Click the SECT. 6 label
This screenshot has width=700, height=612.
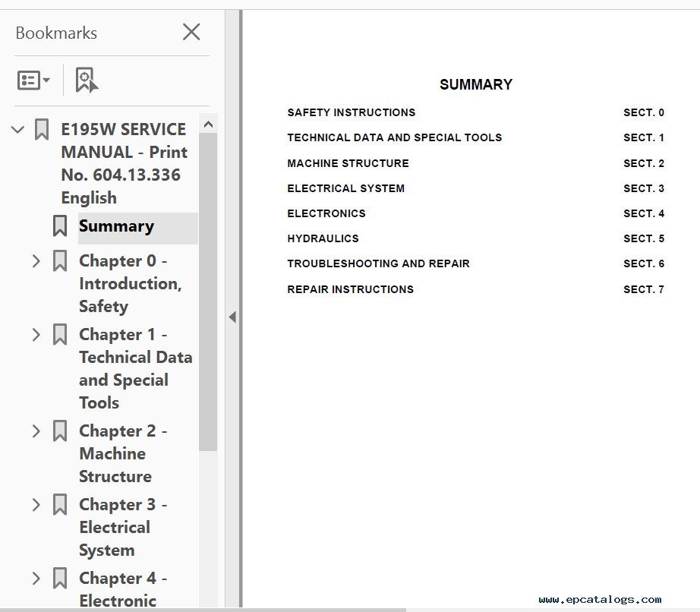[644, 263]
